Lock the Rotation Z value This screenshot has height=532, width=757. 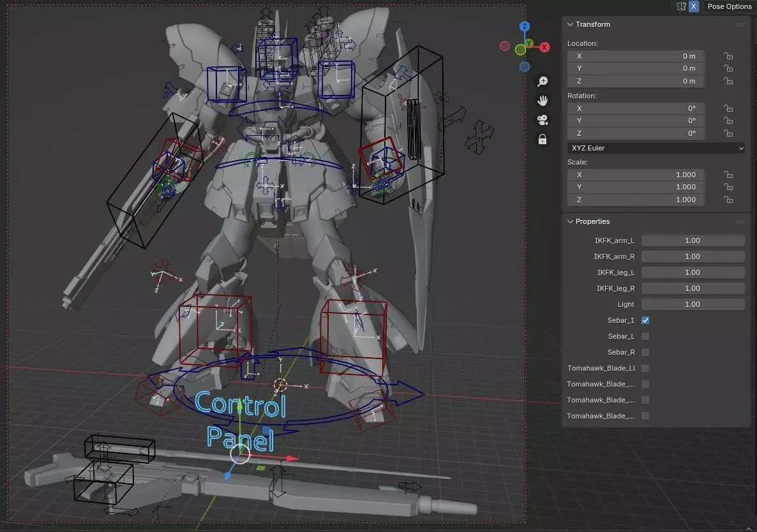click(x=728, y=133)
